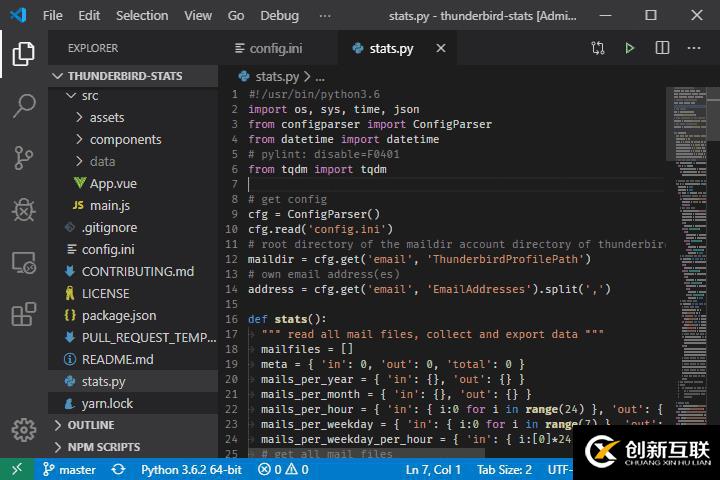Open the Search view in activity bar
Screen dimensions: 720x480
(x=23, y=106)
